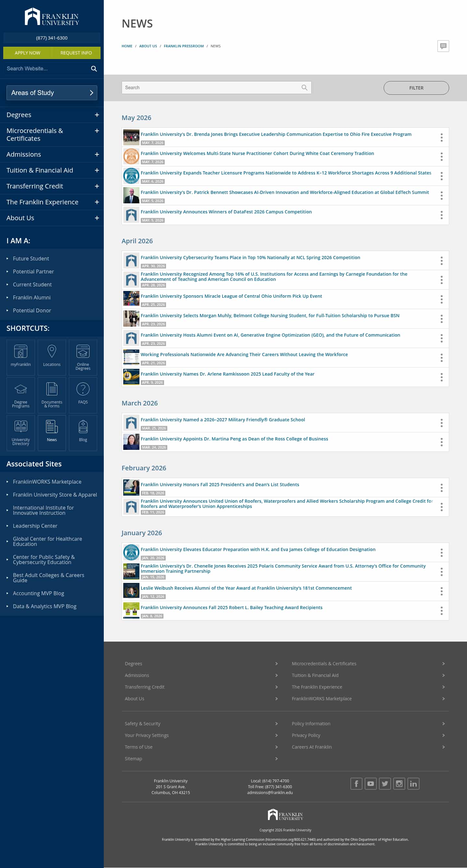
Task: Click the news search magnifier icon
Action: pyautogui.click(x=304, y=88)
